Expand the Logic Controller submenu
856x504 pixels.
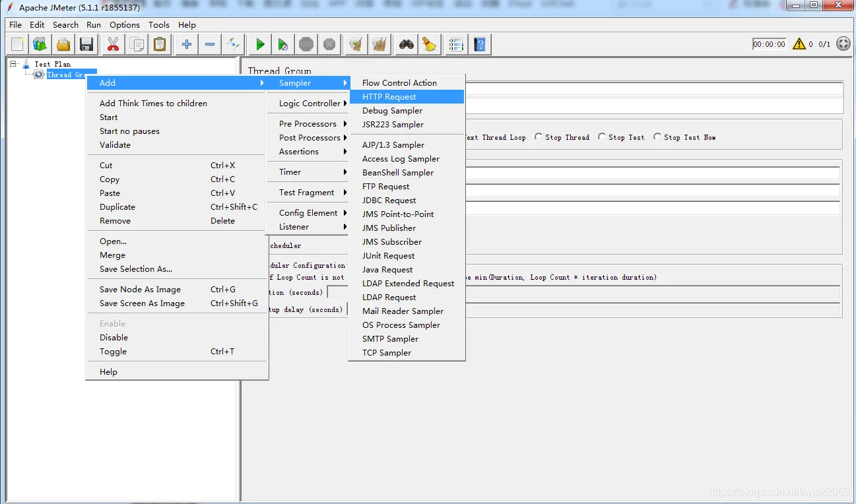coord(308,103)
